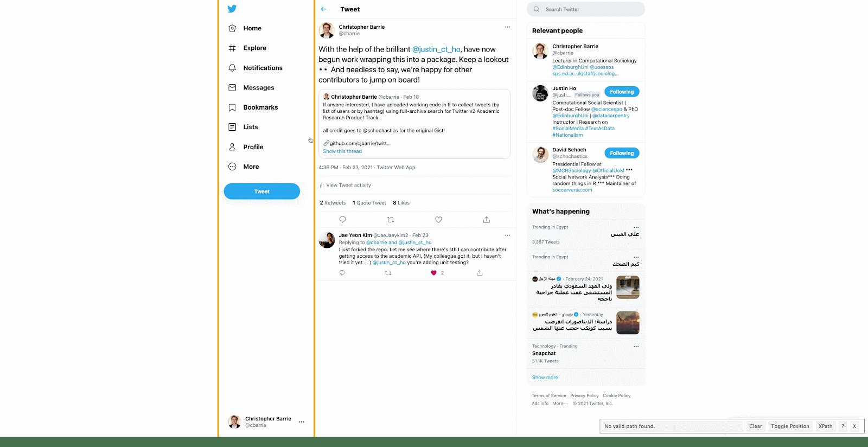Image resolution: width=868 pixels, height=447 pixels.
Task: Toggle Following button for David Schoch
Action: (x=622, y=153)
